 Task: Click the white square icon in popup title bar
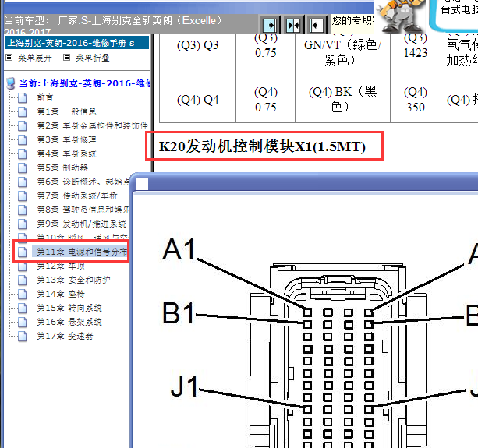pyautogui.click(x=142, y=184)
